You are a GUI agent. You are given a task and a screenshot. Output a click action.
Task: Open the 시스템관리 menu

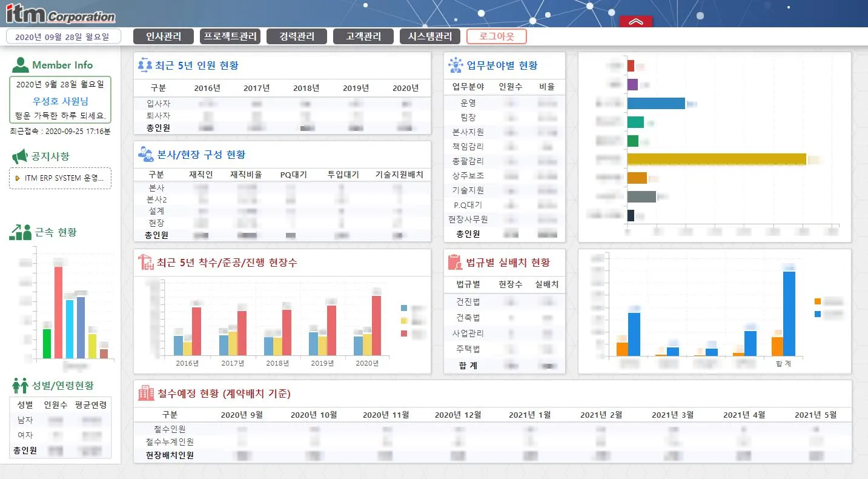point(430,36)
